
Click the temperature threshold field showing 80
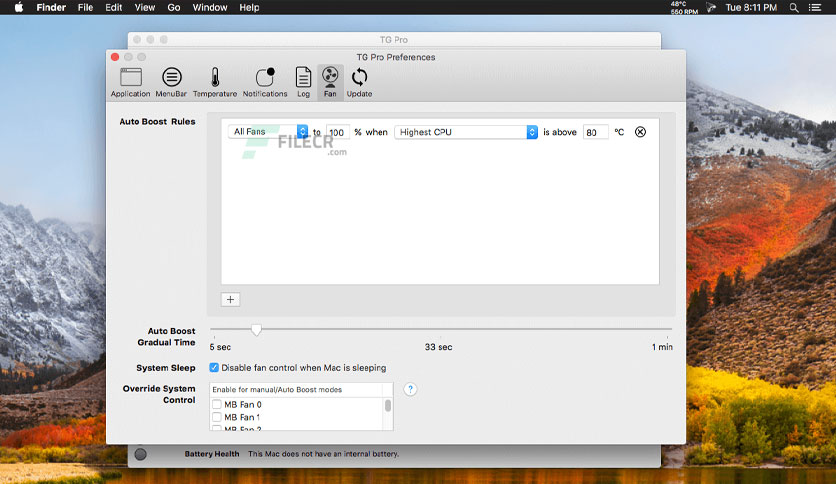click(x=596, y=132)
